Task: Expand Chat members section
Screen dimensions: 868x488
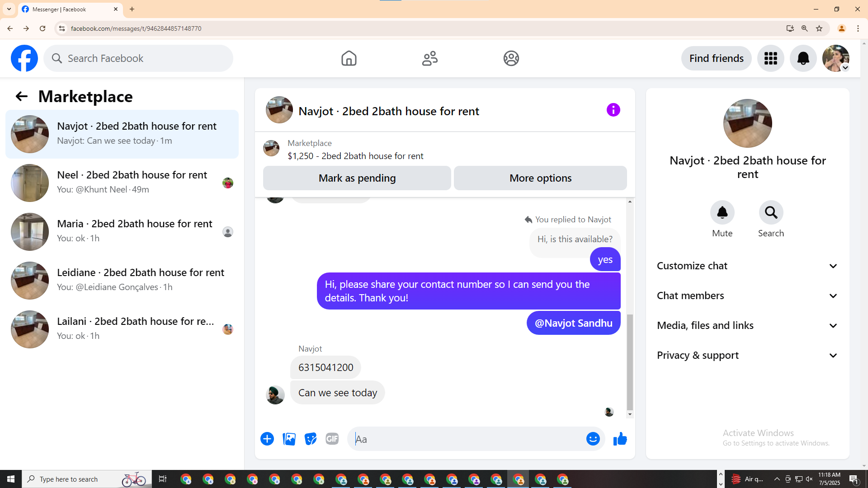Action: [747, 296]
